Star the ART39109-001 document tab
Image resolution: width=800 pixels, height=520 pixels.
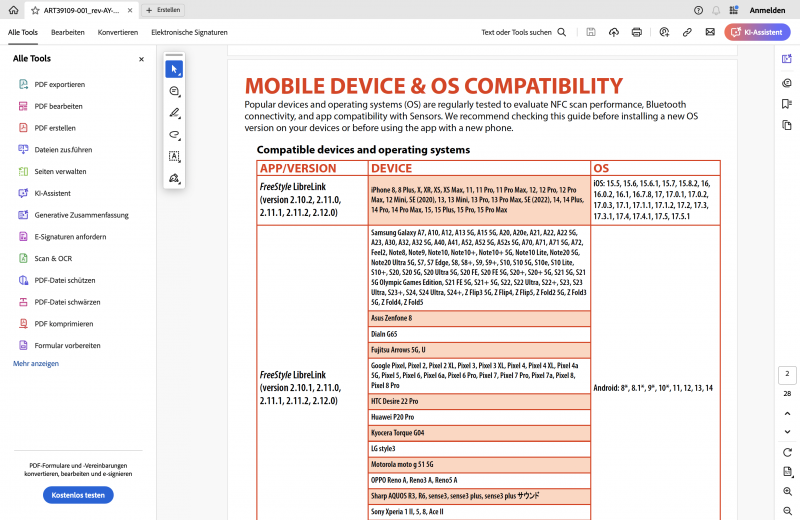pyautogui.click(x=35, y=10)
